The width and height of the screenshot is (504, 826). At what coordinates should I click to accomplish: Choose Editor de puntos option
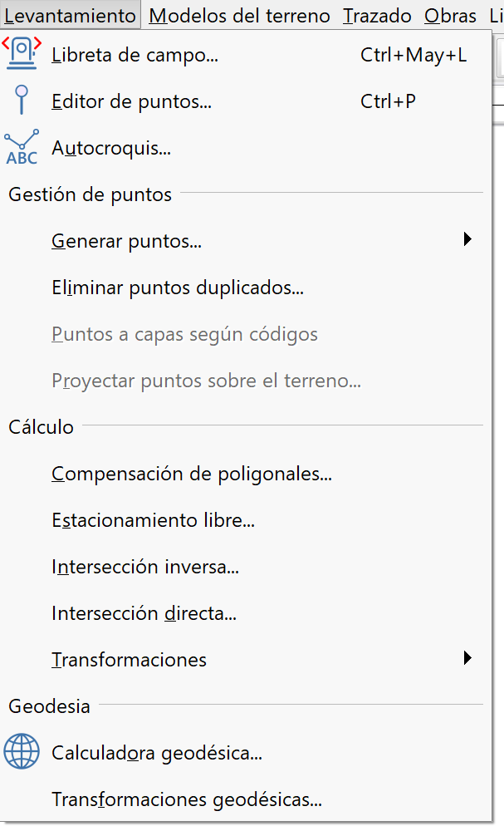pos(131,102)
